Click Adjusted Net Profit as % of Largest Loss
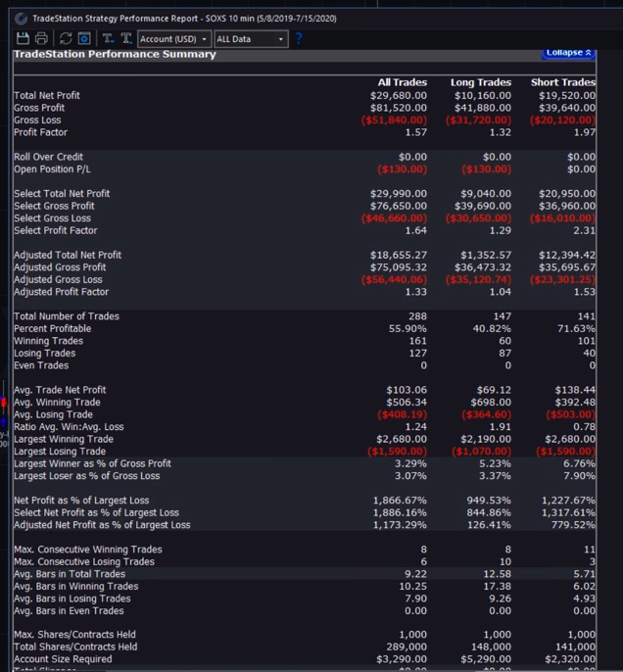Viewport: 623px width, 672px height. point(102,525)
